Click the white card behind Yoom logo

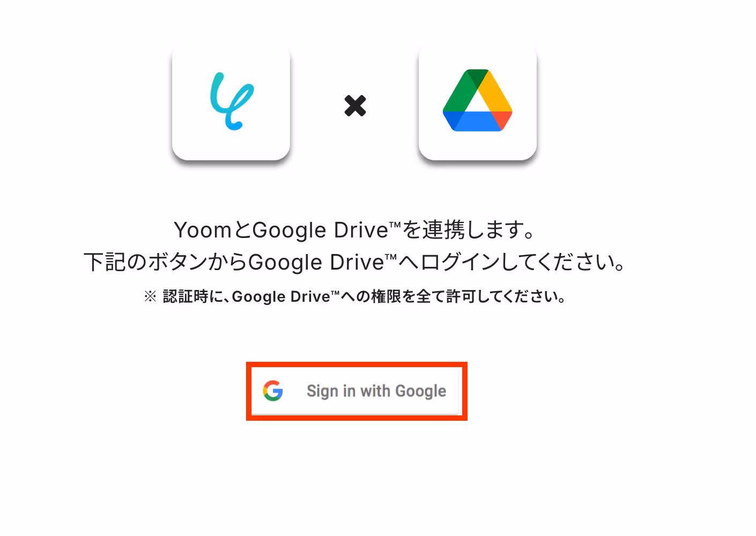click(x=231, y=104)
